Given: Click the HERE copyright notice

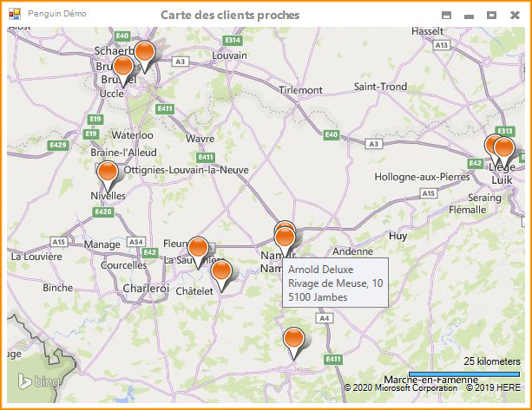Looking at the screenshot, I should (493, 387).
